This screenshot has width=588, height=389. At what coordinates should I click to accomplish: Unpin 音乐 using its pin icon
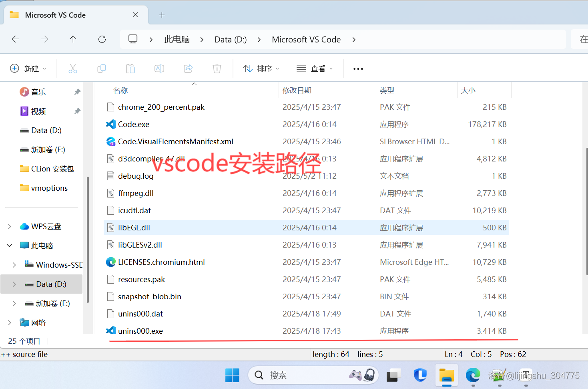pyautogui.click(x=77, y=92)
